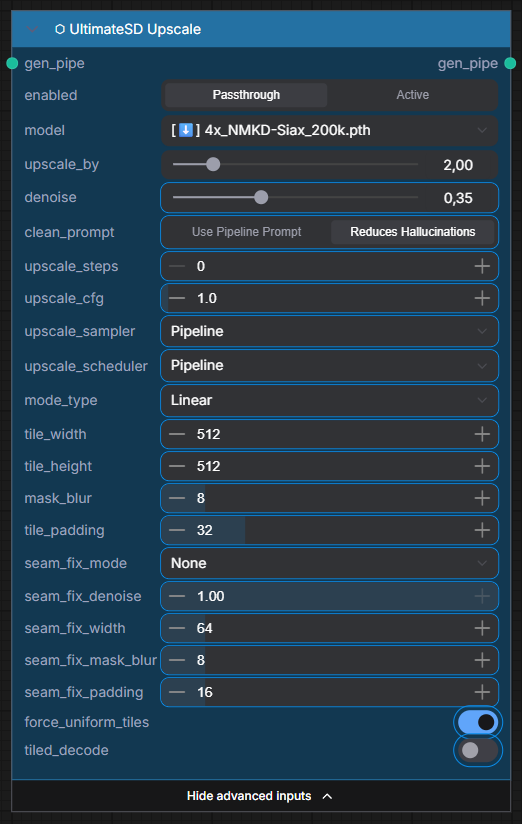This screenshot has height=824, width=522.
Task: Increase mask_blur with the plus icon
Action: 482,499
